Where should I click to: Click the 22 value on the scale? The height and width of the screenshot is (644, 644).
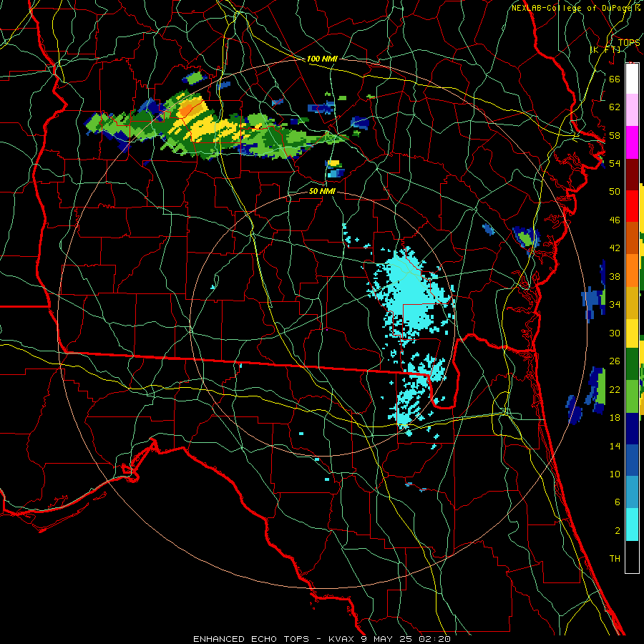tap(615, 389)
